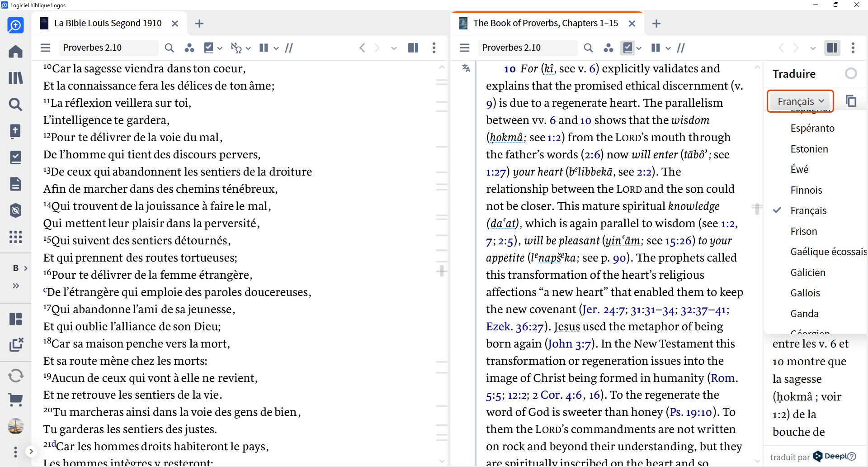Click the Proverbes 2.10 reference box in the Louis Segond panel
Image resolution: width=868 pixels, height=467 pixels.
coord(108,48)
